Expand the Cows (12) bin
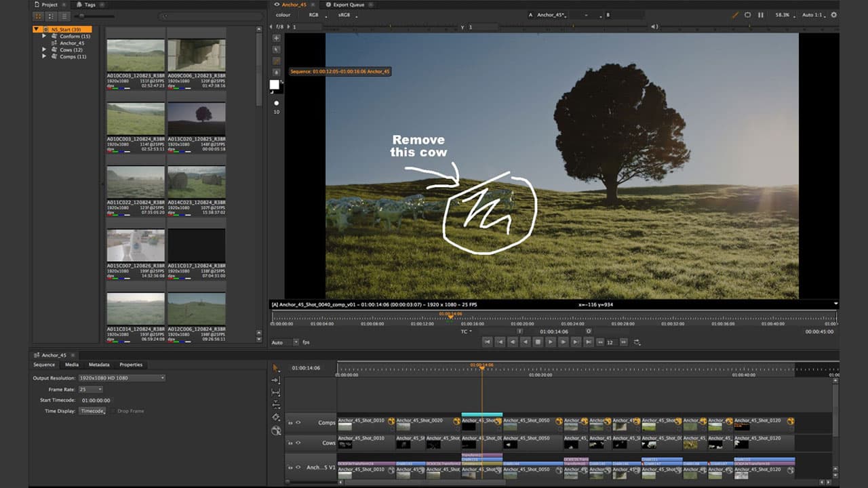Screen dimensions: 868x488 coord(45,50)
